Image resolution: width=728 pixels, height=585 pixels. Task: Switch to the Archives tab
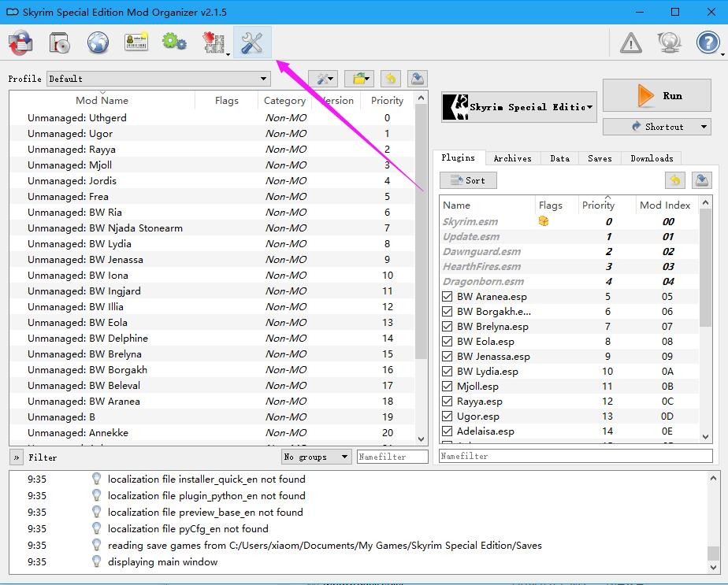[512, 158]
